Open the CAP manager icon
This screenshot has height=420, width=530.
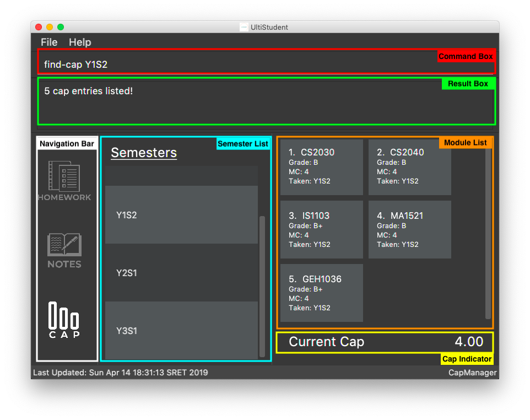(x=64, y=320)
